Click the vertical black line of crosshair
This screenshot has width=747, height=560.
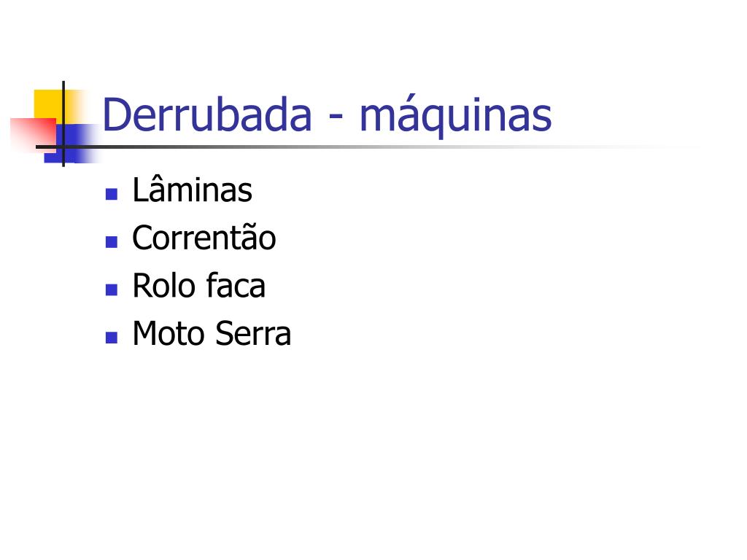pos(63,124)
